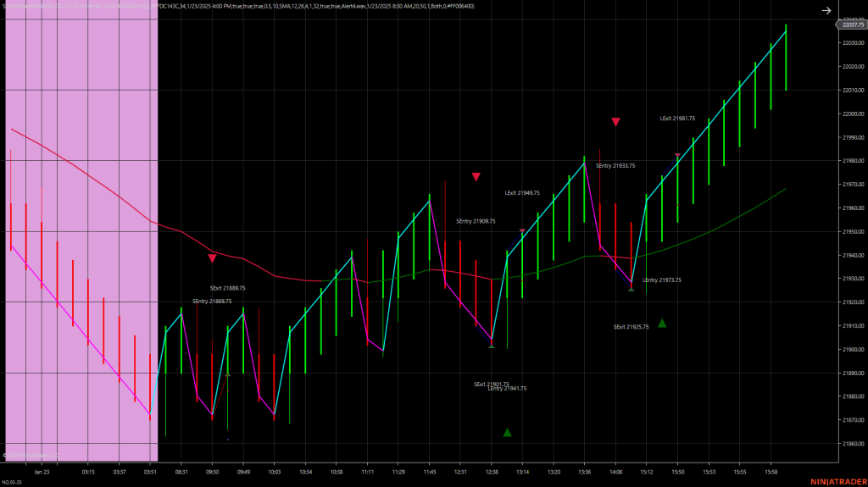Viewport: 868px width, 487px height.
Task: Click the green up triangle beside SExit 21925.75
Action: (x=662, y=323)
